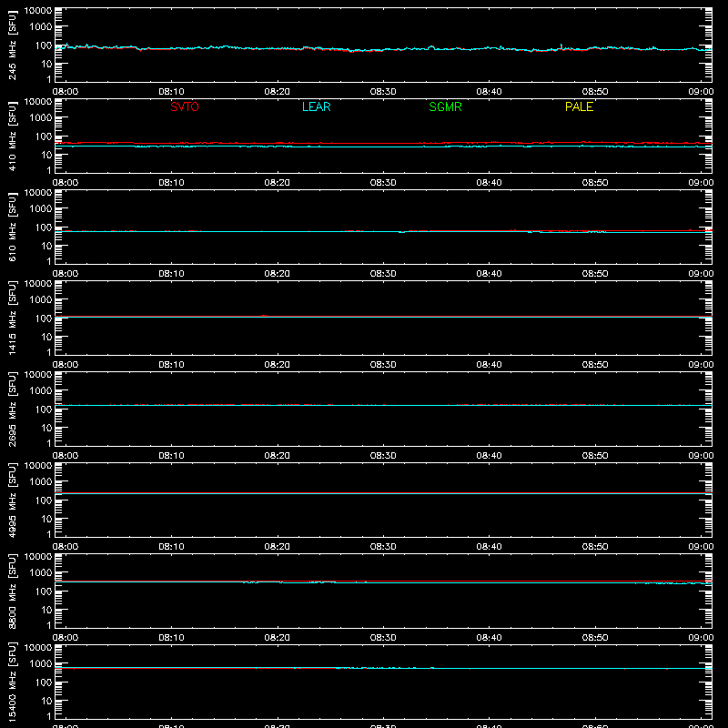728x728 pixels.
Task: Click the cyan LEAR station label
Action: (x=316, y=106)
